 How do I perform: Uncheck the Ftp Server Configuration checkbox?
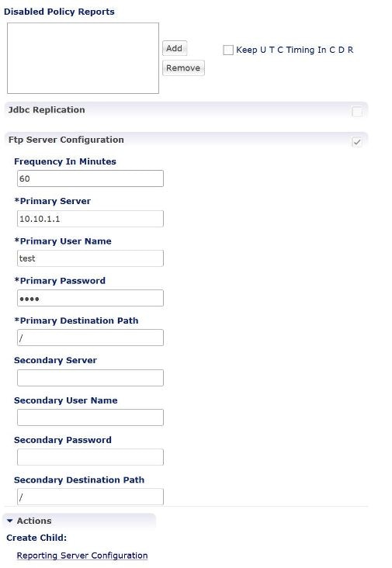click(357, 142)
